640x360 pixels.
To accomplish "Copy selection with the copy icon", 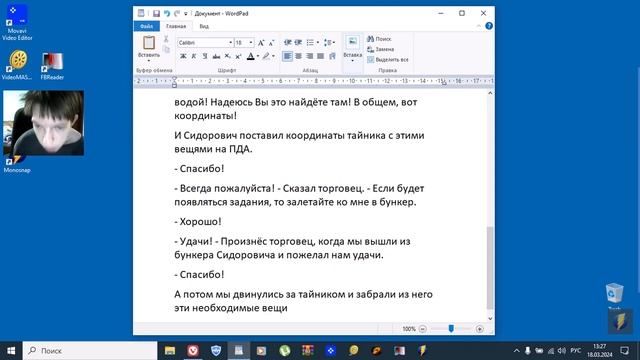I will pos(166,49).
